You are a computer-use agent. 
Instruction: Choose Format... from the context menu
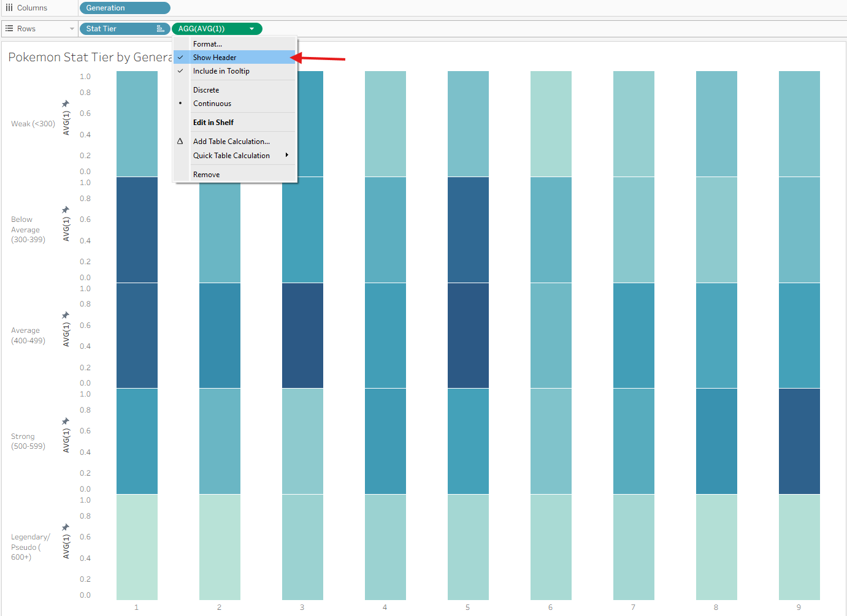(x=235, y=44)
